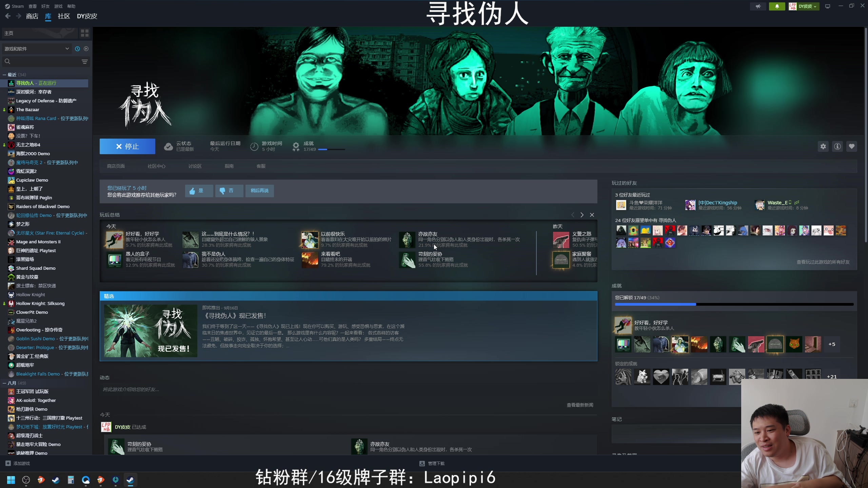Open Windows Start menu

point(11,480)
